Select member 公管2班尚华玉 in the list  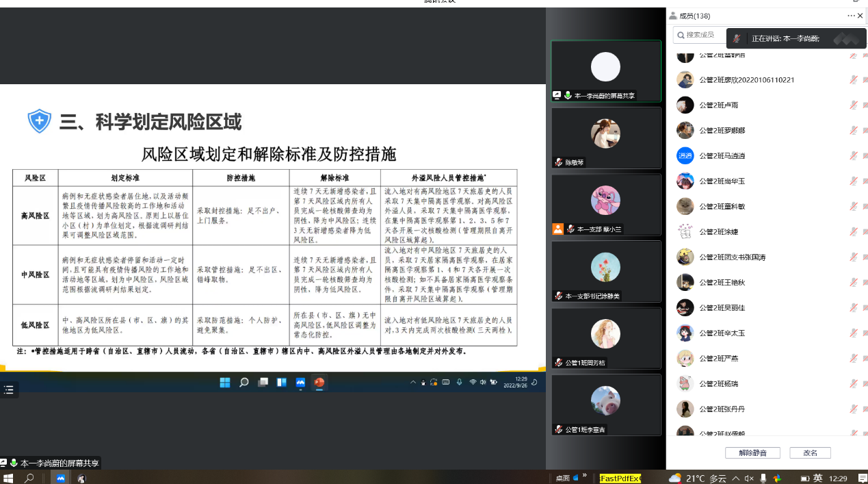722,181
